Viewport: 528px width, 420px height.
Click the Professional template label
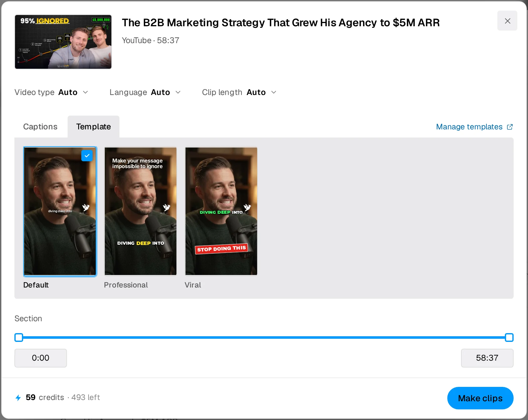coord(126,285)
